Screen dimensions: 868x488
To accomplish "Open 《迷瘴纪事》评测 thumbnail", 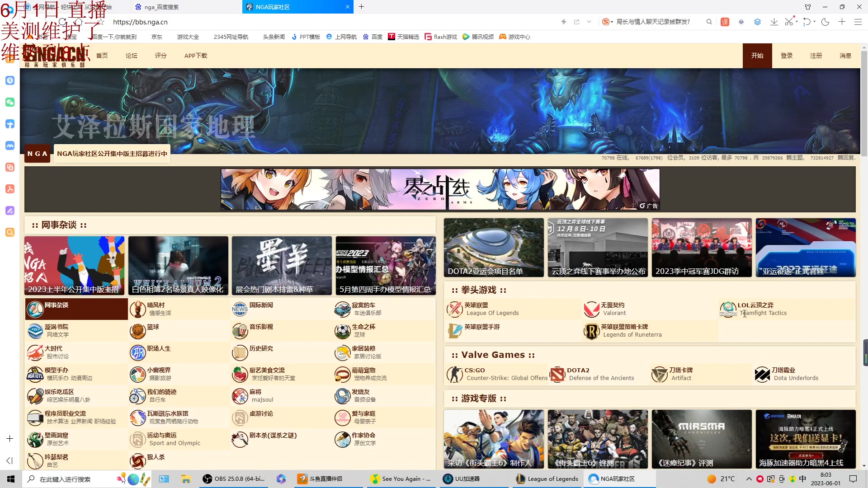I will point(702,439).
